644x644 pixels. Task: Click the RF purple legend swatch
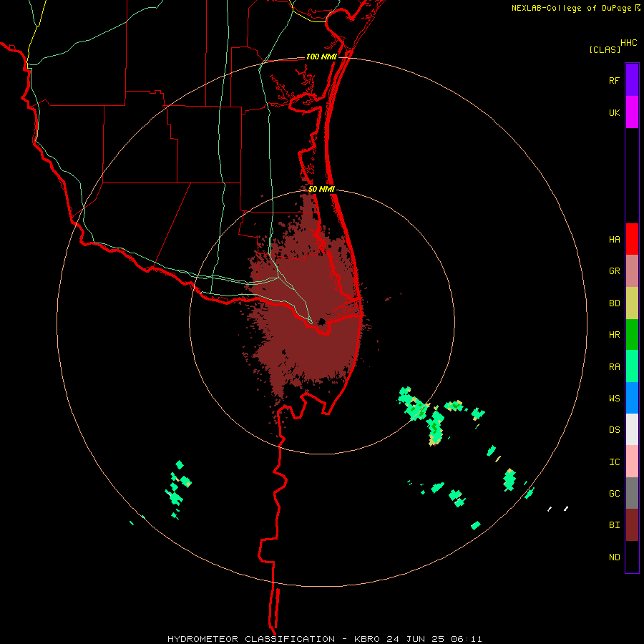632,80
